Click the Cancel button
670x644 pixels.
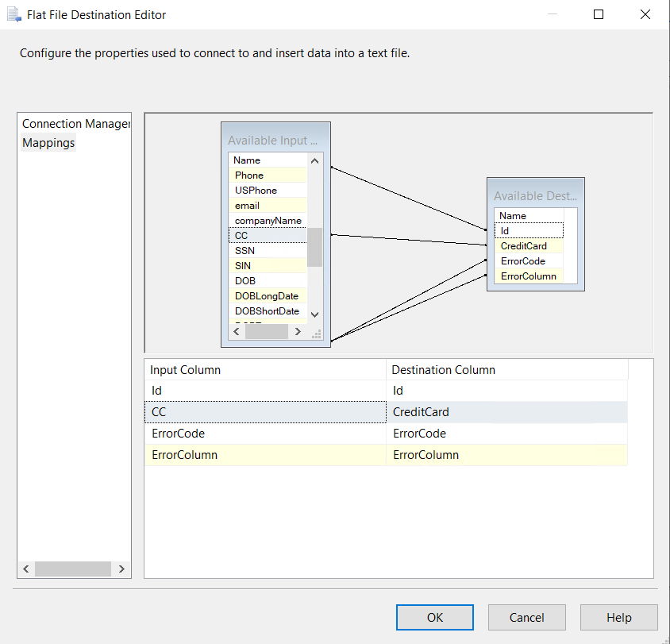coord(526,617)
